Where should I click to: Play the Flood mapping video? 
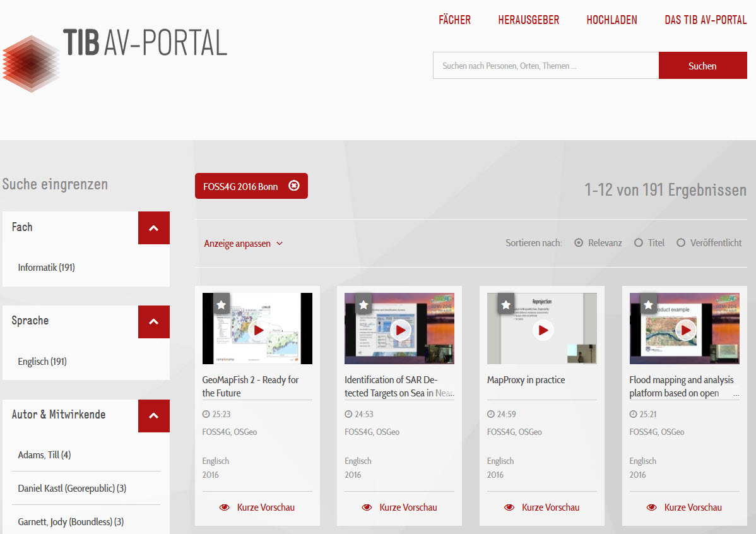(x=685, y=330)
